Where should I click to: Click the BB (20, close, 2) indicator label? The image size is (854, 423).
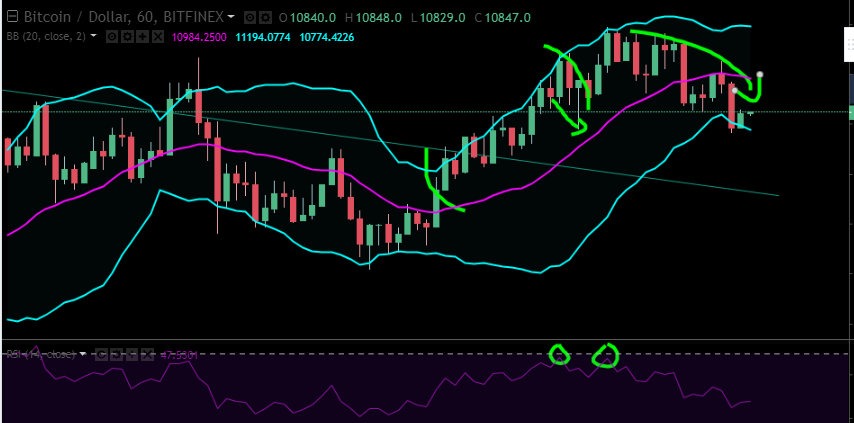pos(46,37)
